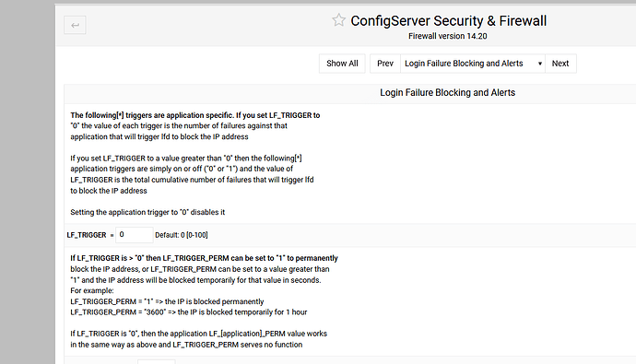Open the Login Failure Blocking and Alerts dropdown
Viewport: 636px width, 364px height.
click(473, 64)
